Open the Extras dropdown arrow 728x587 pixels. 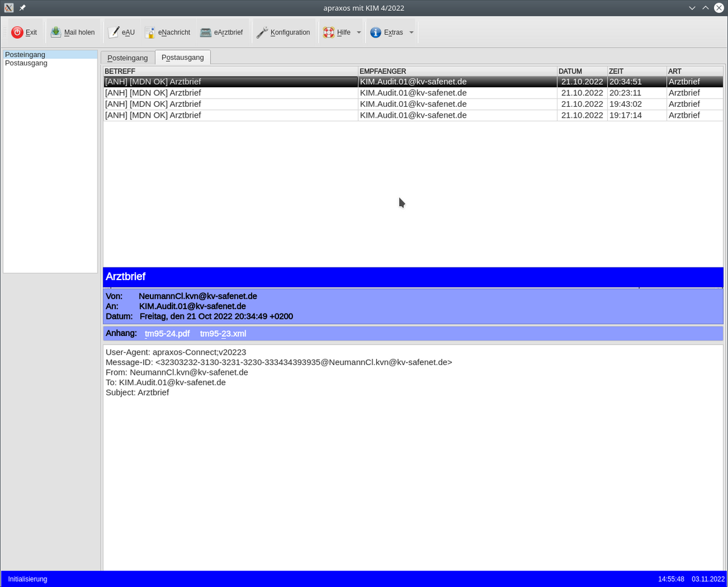click(411, 32)
